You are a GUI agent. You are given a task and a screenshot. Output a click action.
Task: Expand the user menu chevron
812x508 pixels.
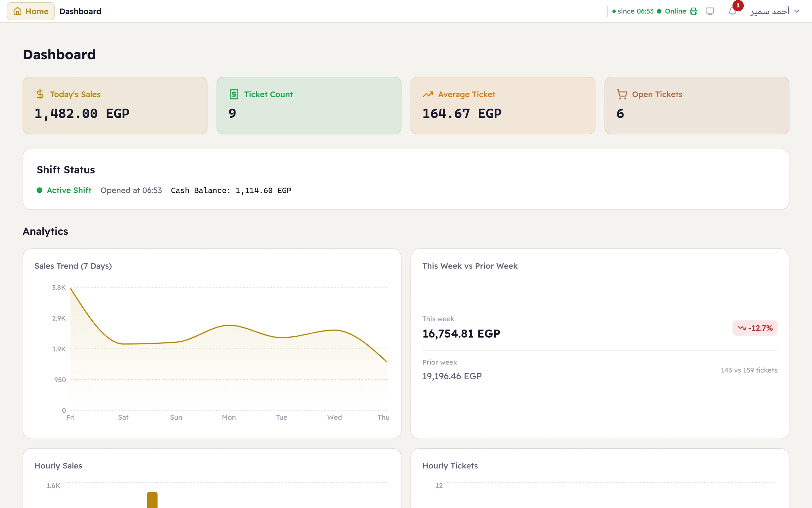click(797, 11)
